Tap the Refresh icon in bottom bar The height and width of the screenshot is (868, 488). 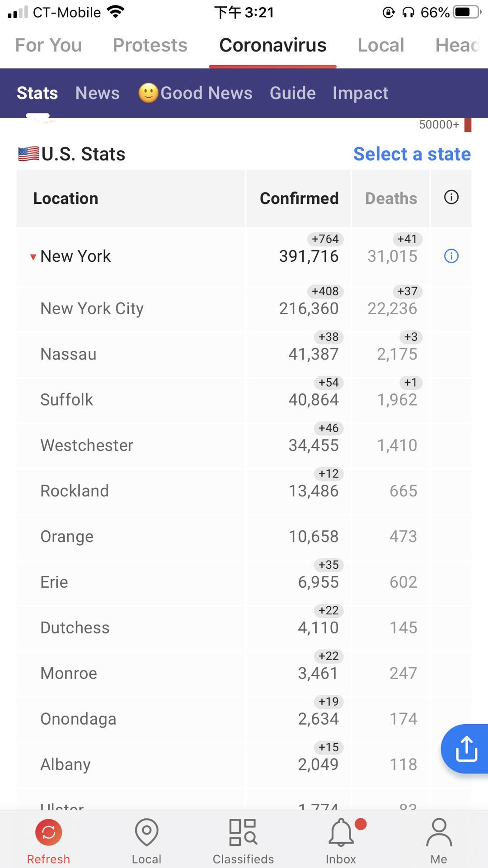48,832
